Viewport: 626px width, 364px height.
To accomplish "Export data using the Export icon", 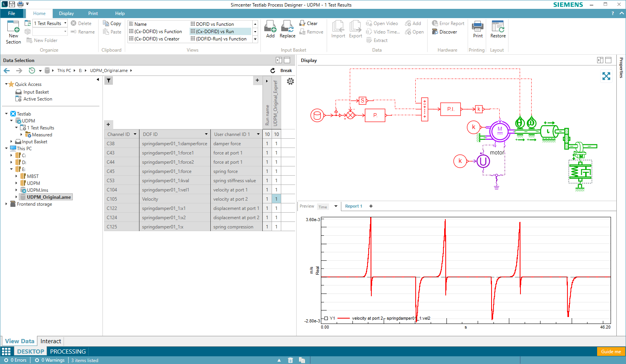I will tap(355, 28).
